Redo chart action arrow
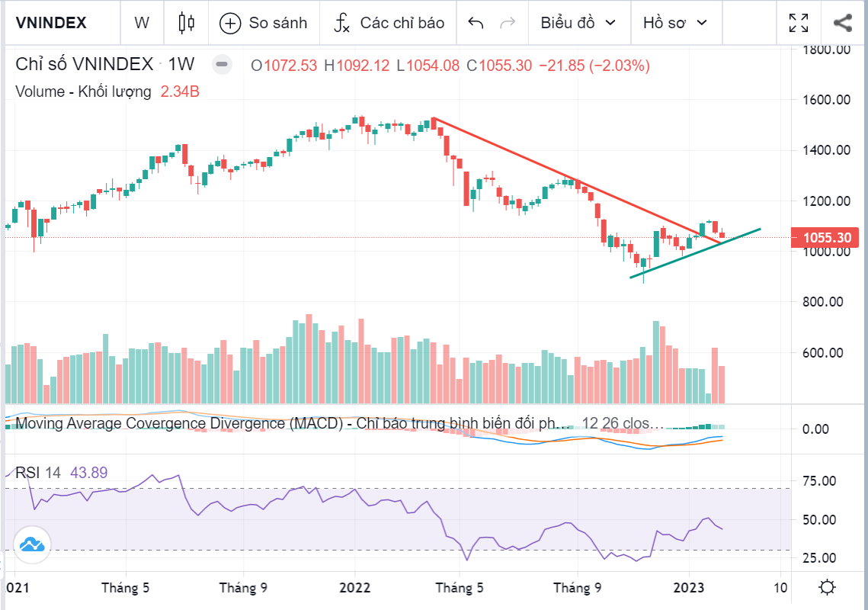Viewport: 868px width, 610px height. (x=508, y=23)
